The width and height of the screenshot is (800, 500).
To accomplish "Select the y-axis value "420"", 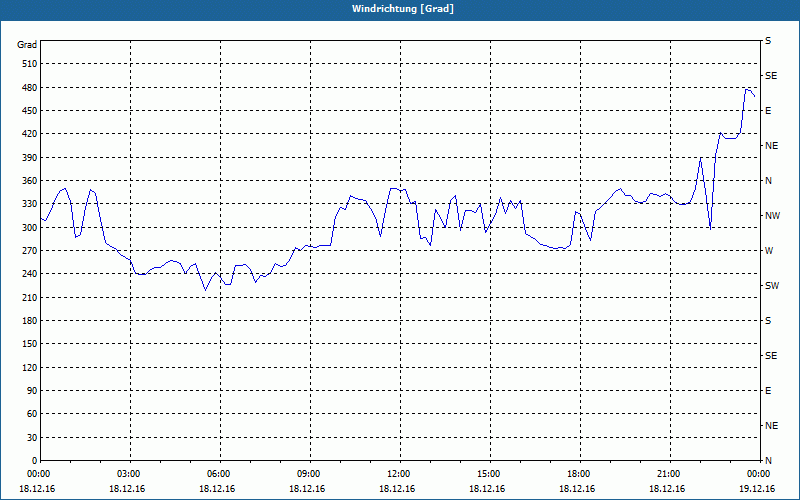I will click(30, 134).
